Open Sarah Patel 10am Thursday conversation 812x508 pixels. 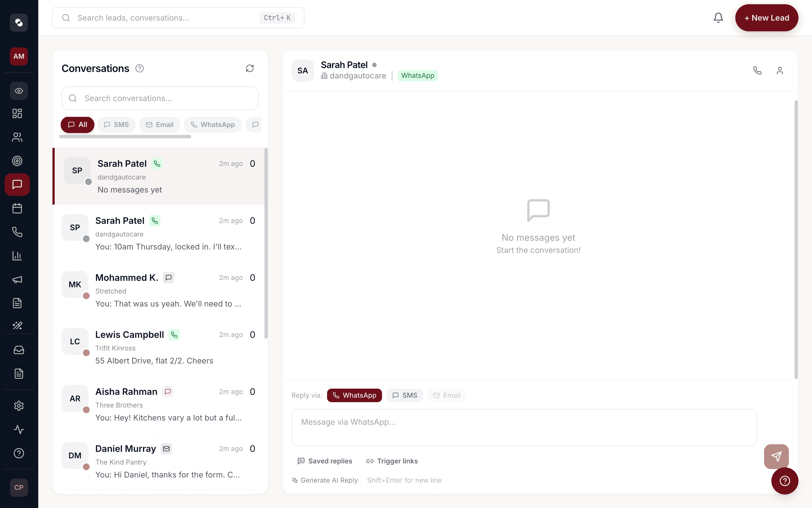click(x=159, y=233)
